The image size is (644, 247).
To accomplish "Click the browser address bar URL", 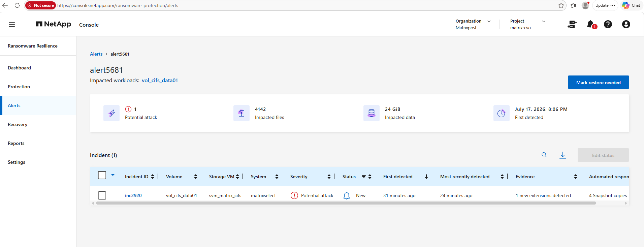I will coord(118,5).
